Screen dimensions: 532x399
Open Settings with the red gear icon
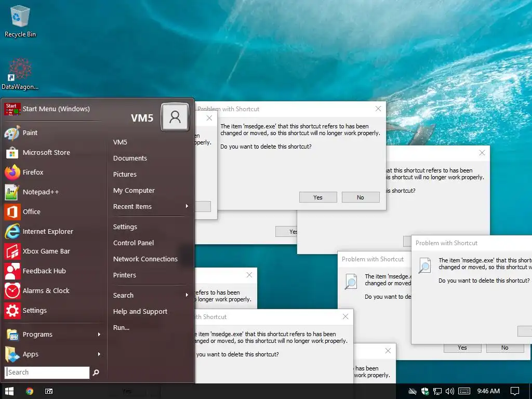point(54,311)
